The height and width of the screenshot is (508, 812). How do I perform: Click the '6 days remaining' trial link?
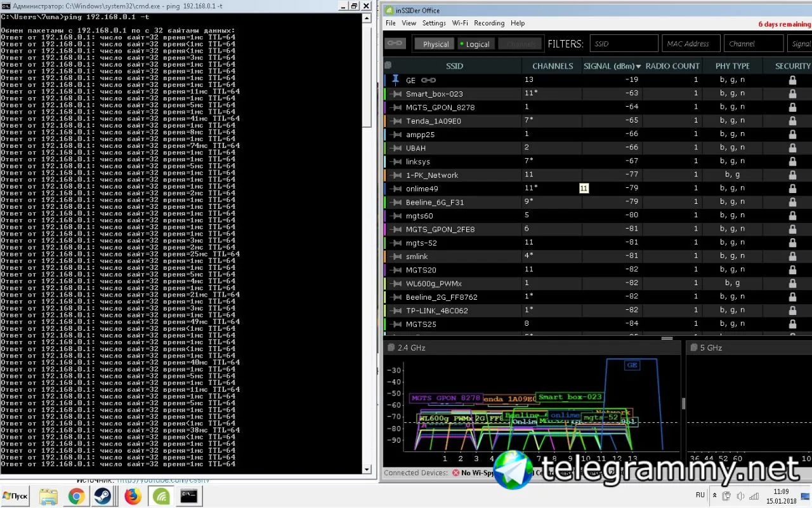(784, 25)
